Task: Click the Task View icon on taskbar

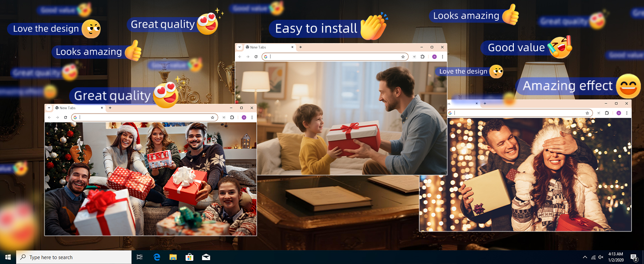Action: (140, 257)
